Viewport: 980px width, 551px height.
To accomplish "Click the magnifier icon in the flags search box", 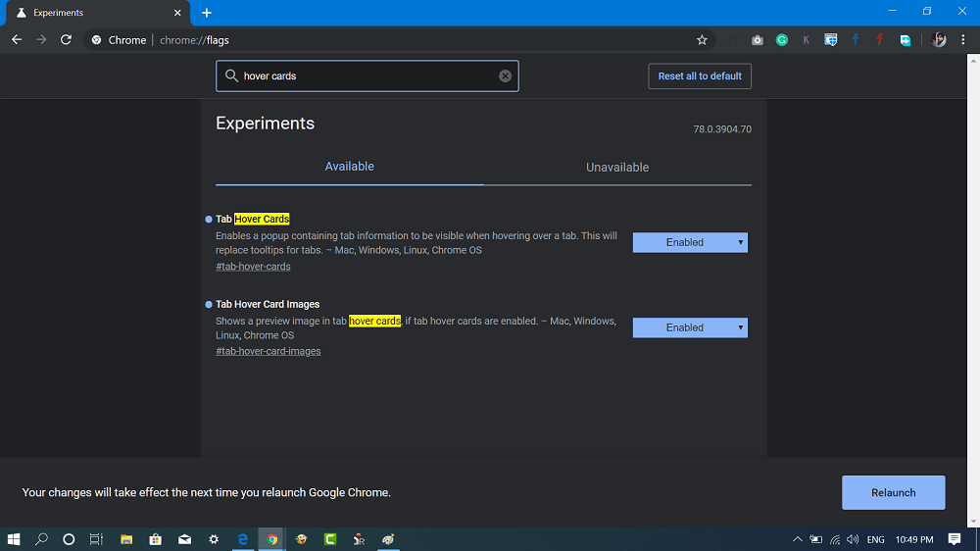I will tap(231, 75).
